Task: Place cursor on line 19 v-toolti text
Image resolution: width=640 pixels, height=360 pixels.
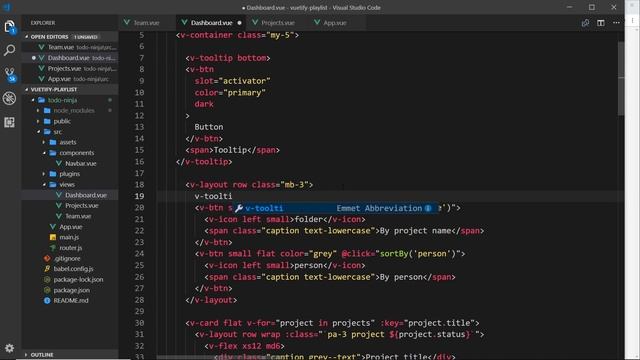Action: pos(213,196)
